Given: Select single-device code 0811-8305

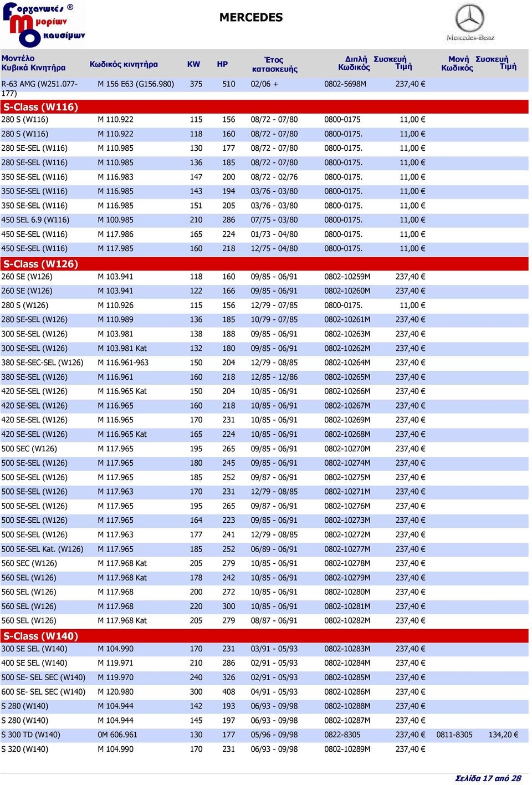Looking at the screenshot, I should (x=454, y=735).
